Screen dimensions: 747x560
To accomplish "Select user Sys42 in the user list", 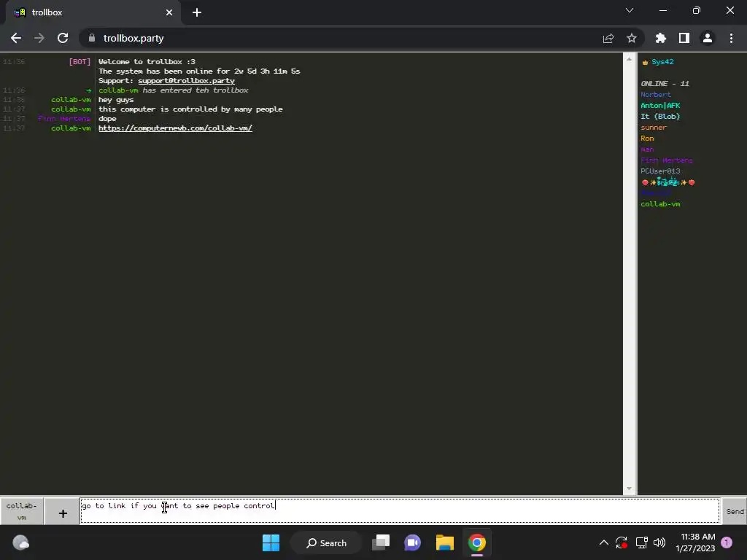I will (x=662, y=62).
